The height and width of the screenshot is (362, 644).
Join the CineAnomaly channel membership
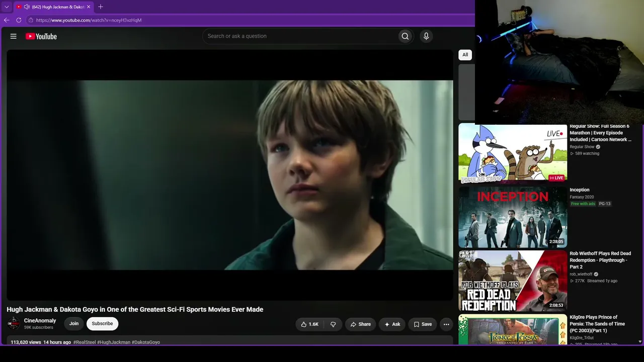(74, 324)
